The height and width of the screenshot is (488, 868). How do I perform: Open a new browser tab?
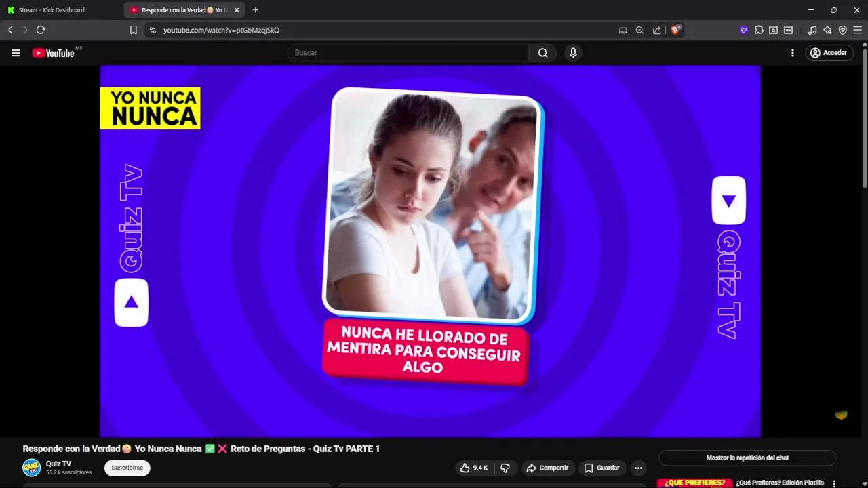[256, 10]
